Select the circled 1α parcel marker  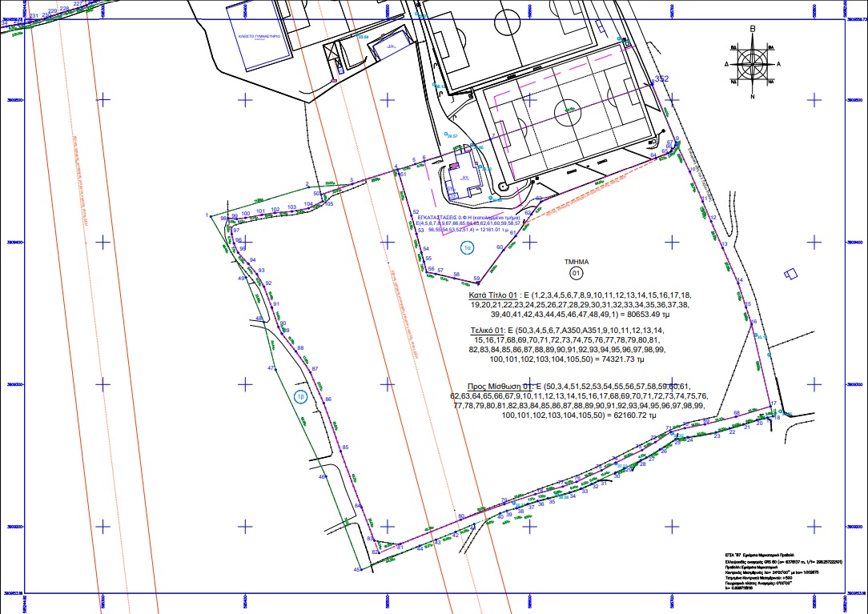[467, 248]
